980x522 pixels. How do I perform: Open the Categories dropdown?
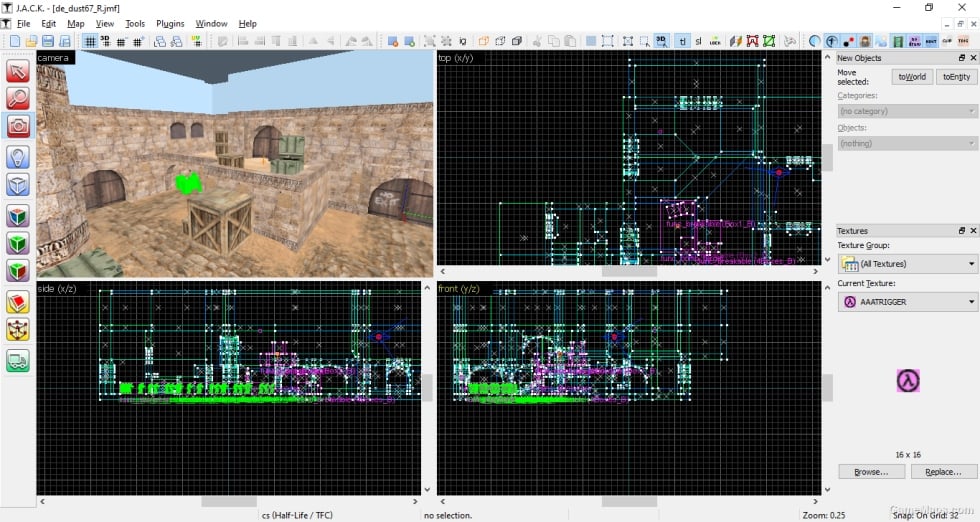pos(907,111)
